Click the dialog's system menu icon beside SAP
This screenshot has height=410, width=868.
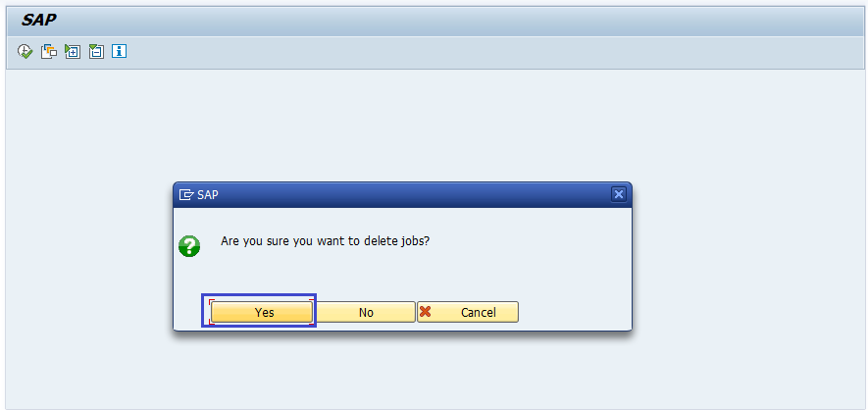pos(186,194)
